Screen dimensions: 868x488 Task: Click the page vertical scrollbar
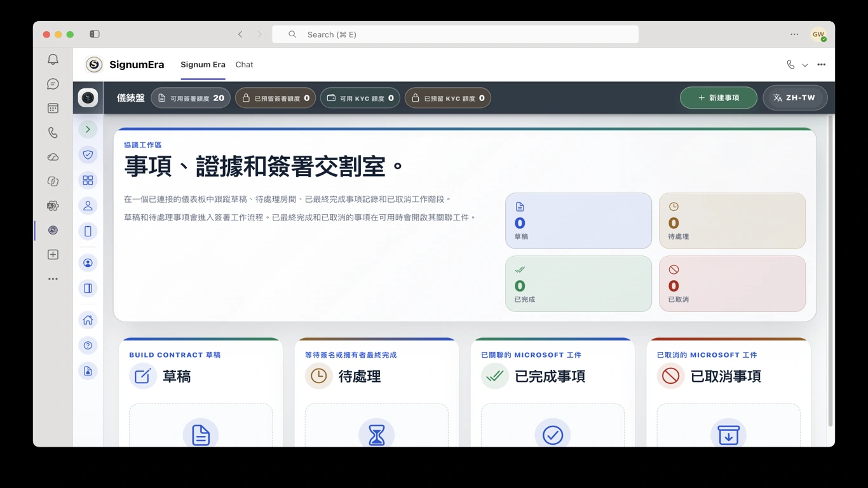(830, 270)
